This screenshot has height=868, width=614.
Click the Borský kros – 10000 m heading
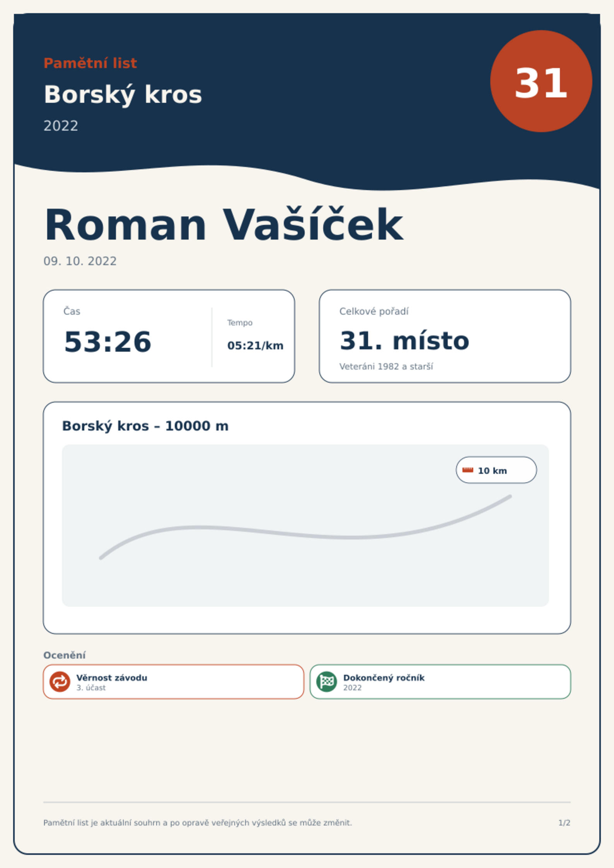click(x=145, y=426)
